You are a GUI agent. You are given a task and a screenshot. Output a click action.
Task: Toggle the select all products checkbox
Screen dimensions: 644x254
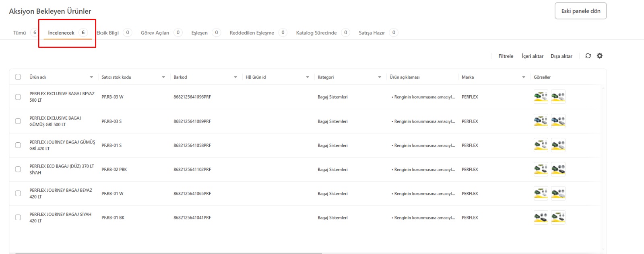pyautogui.click(x=18, y=77)
